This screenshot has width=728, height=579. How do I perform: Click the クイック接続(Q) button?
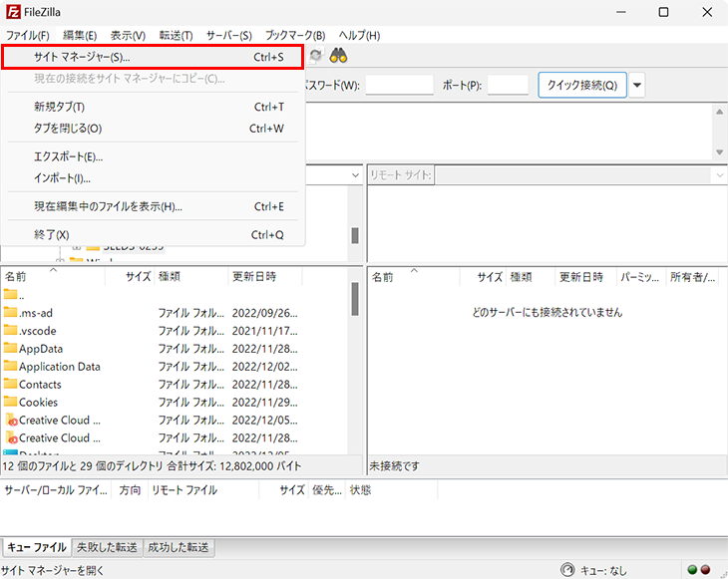pyautogui.click(x=582, y=85)
